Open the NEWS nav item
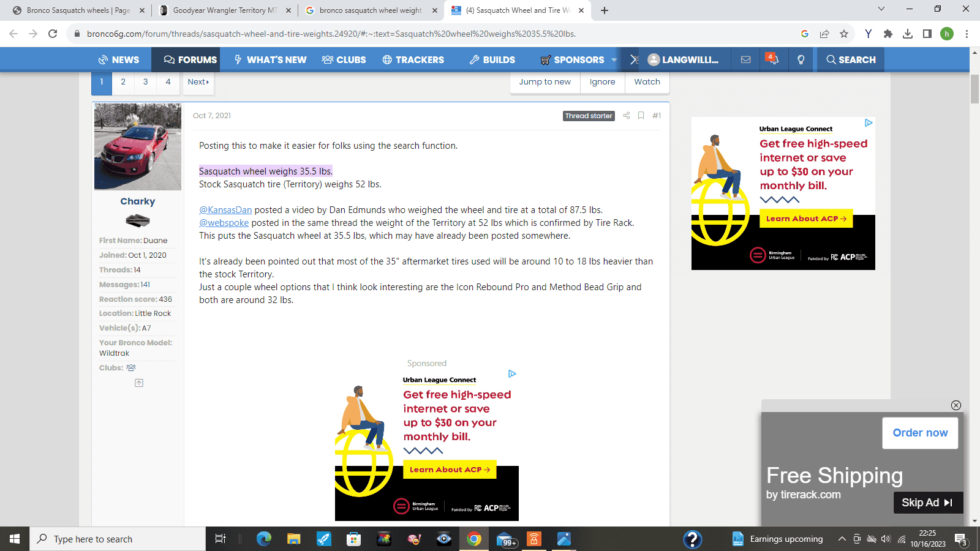The width and height of the screenshot is (980, 551). click(119, 59)
